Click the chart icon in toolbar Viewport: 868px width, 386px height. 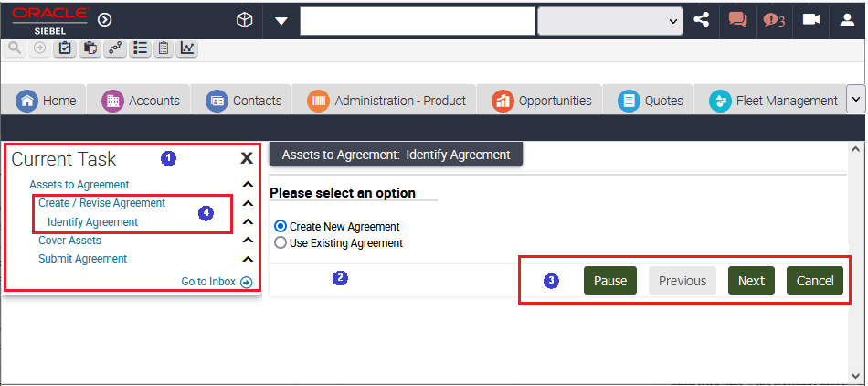[187, 48]
